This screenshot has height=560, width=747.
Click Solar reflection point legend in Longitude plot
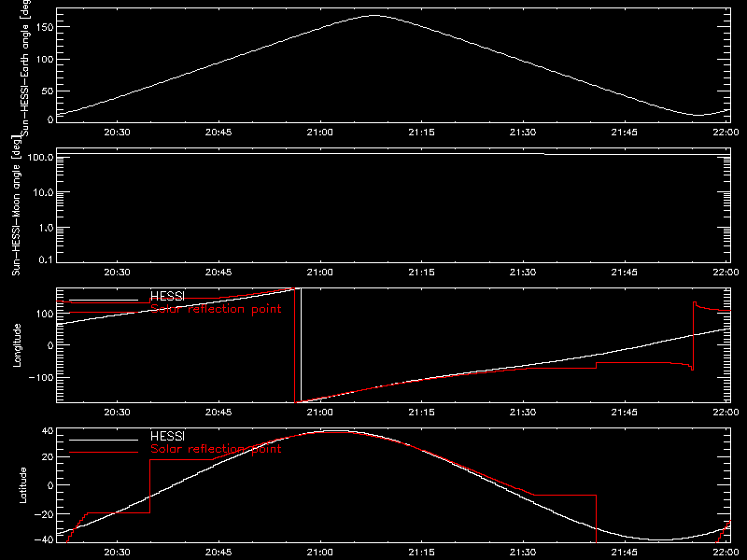(x=216, y=309)
